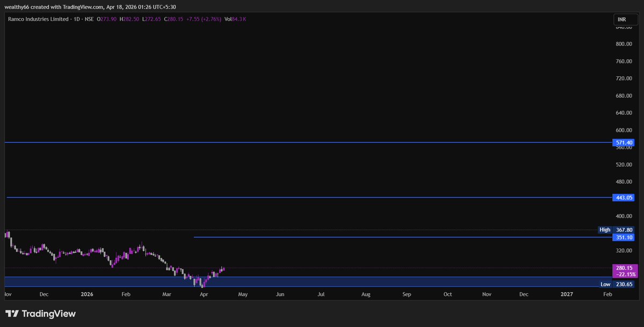The image size is (644, 327).
Task: Select the 571.40 price level label
Action: tap(623, 142)
